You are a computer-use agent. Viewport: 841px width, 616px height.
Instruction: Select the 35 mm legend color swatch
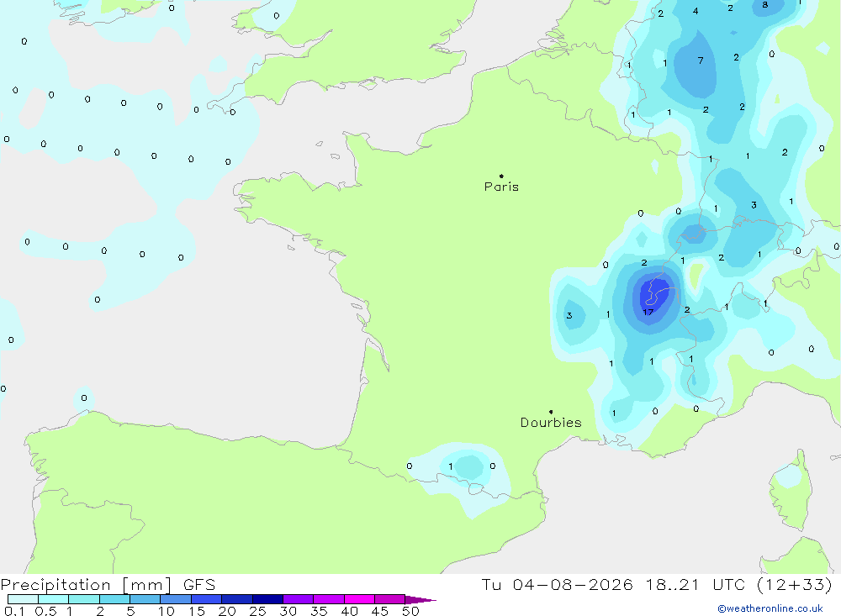tap(329, 599)
